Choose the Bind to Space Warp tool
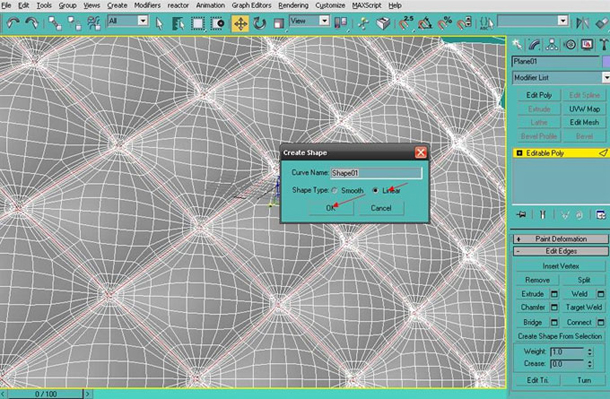 pos(94,23)
